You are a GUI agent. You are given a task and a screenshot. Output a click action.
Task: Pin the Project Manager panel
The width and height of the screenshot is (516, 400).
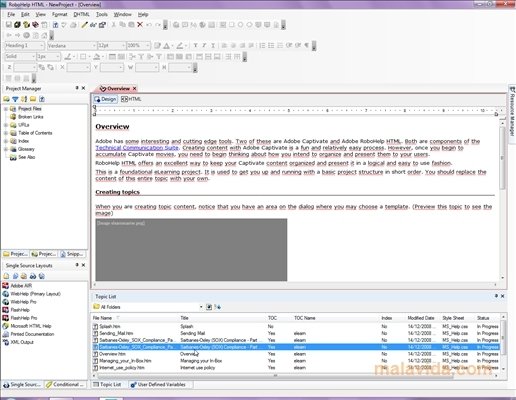[77, 88]
